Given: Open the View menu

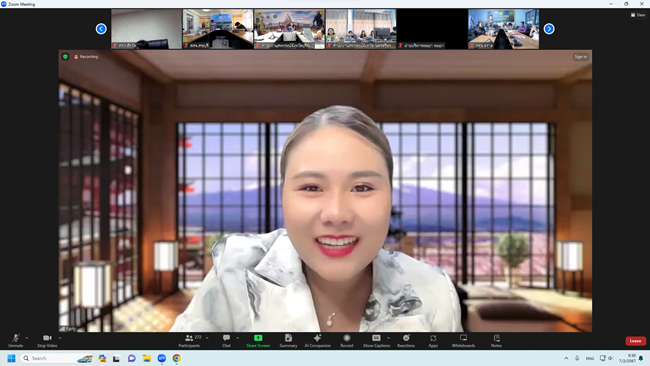Looking at the screenshot, I should pyautogui.click(x=638, y=15).
